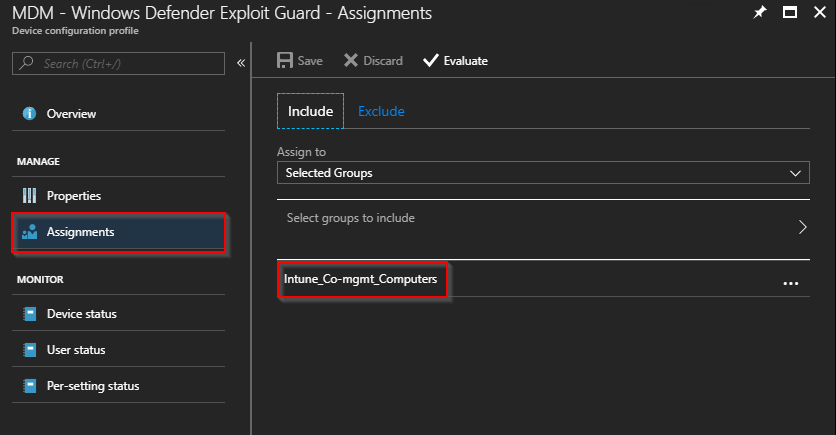Pin the blade using the pin icon
This screenshot has height=435, width=836.
coord(760,12)
